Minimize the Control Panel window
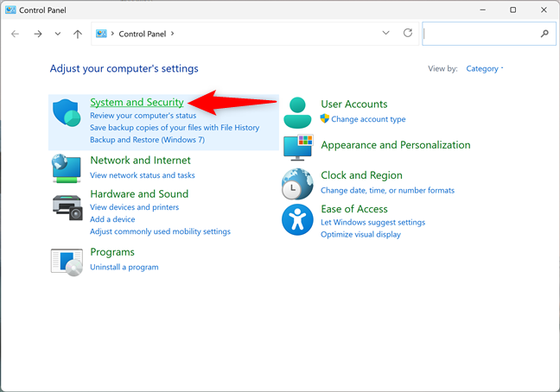Screen dimensions: 560x392 [x=483, y=10]
